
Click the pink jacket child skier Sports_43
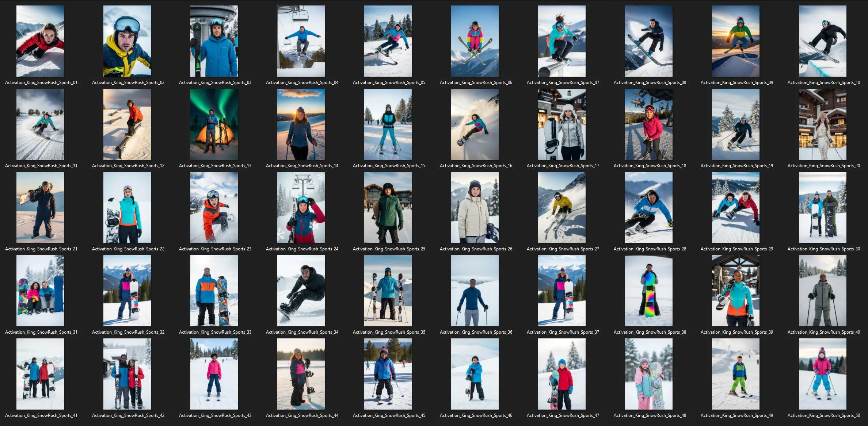click(214, 374)
